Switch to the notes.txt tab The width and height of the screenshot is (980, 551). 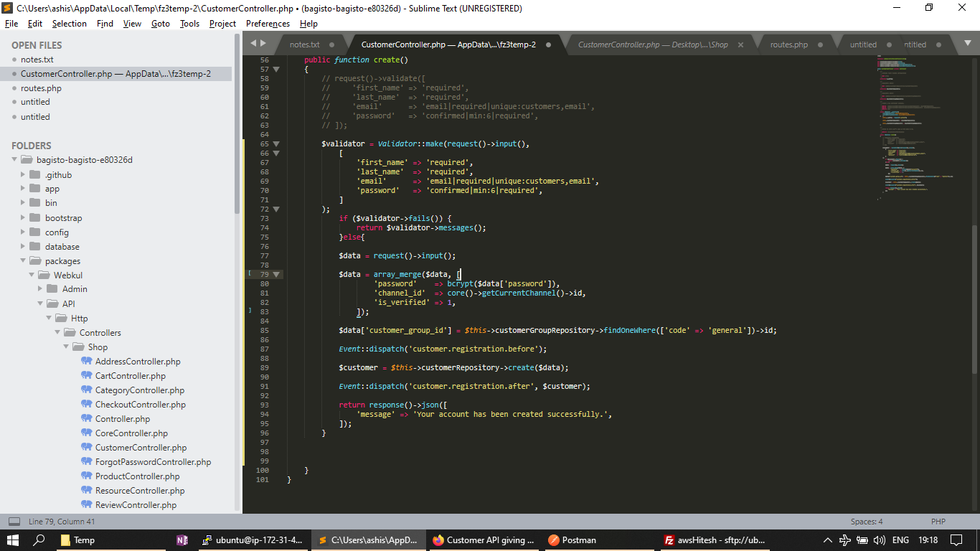click(305, 44)
